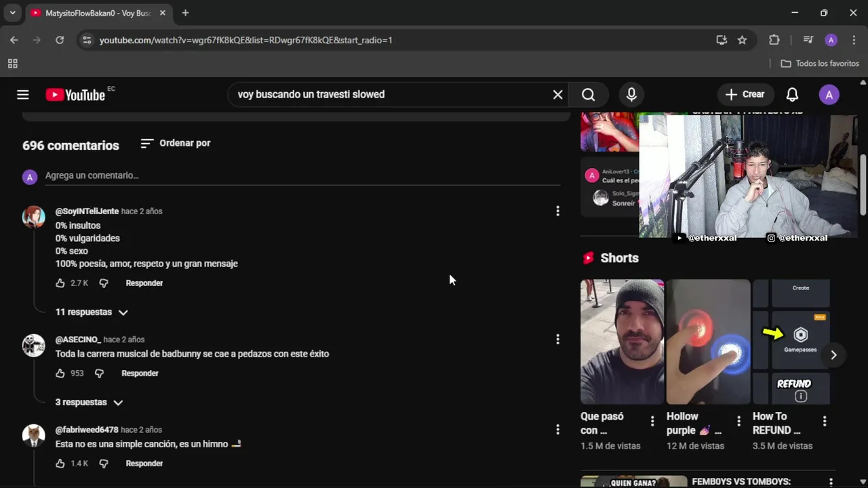Show next Shorts with the arrow
The image size is (868, 488).
pyautogui.click(x=833, y=355)
